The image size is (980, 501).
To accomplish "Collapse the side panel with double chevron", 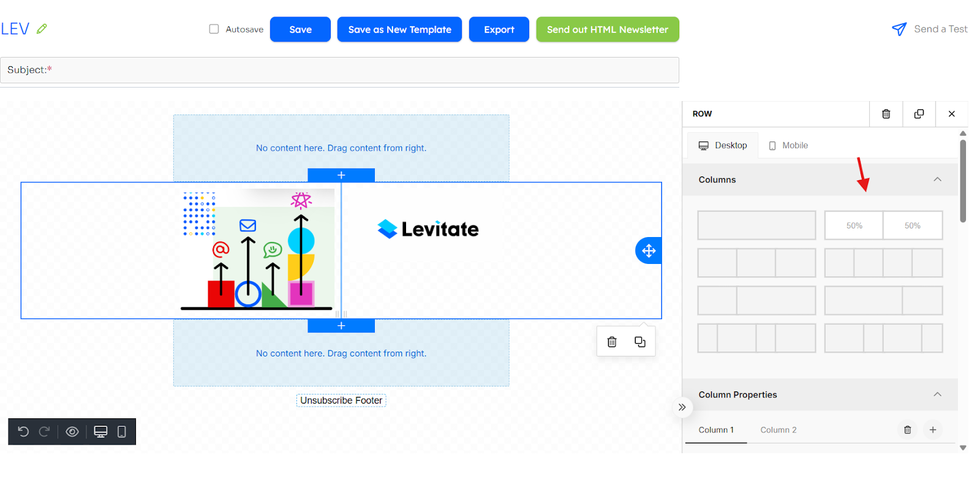I will [682, 407].
